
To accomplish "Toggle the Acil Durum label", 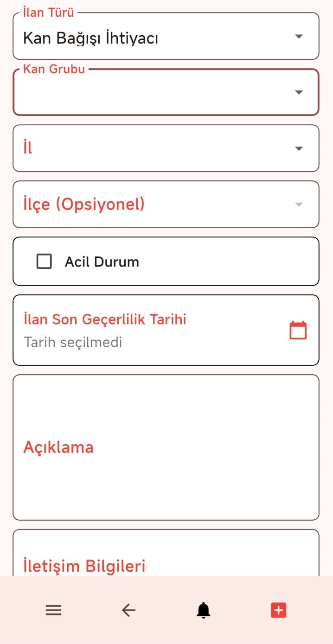I will tap(102, 261).
